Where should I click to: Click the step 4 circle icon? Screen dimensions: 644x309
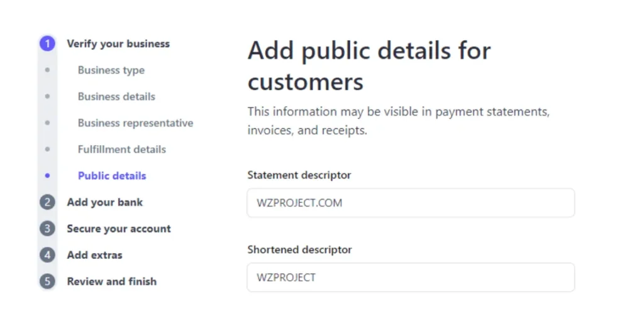(x=47, y=255)
